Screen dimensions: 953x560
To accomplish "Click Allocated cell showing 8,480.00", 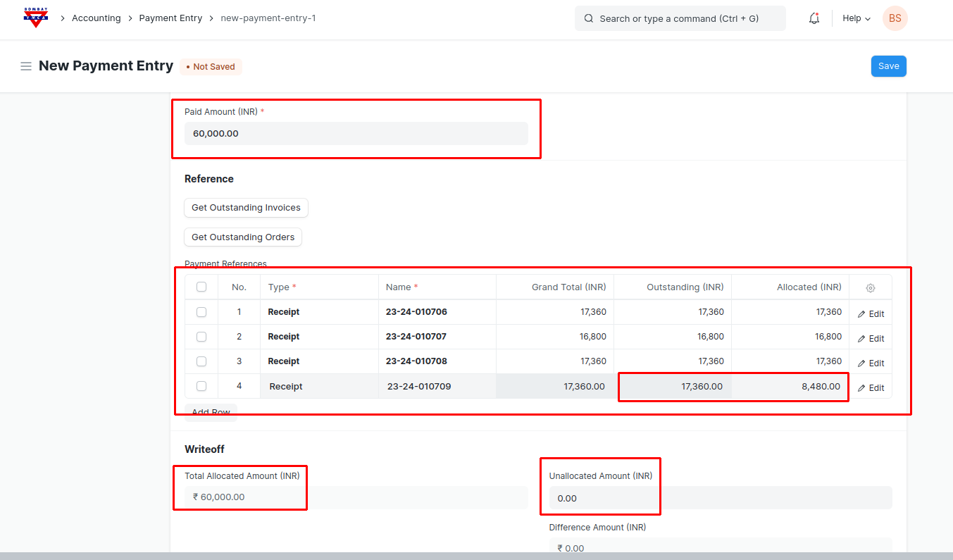I will click(790, 387).
